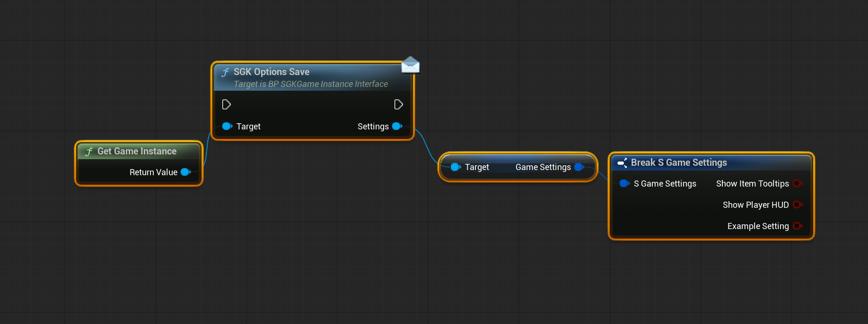Click the Target is BP SGKGame Instance Interface subtitle

point(311,84)
